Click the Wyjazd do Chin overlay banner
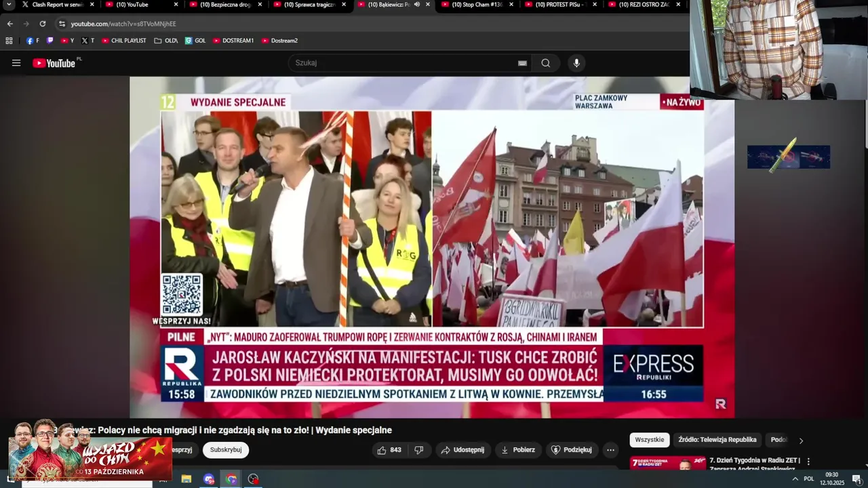 click(x=90, y=449)
